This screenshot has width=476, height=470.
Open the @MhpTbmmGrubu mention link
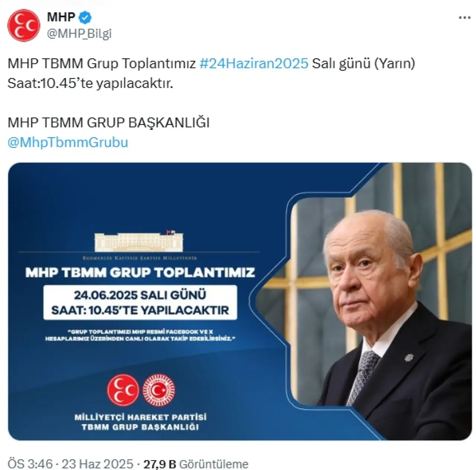pos(68,142)
